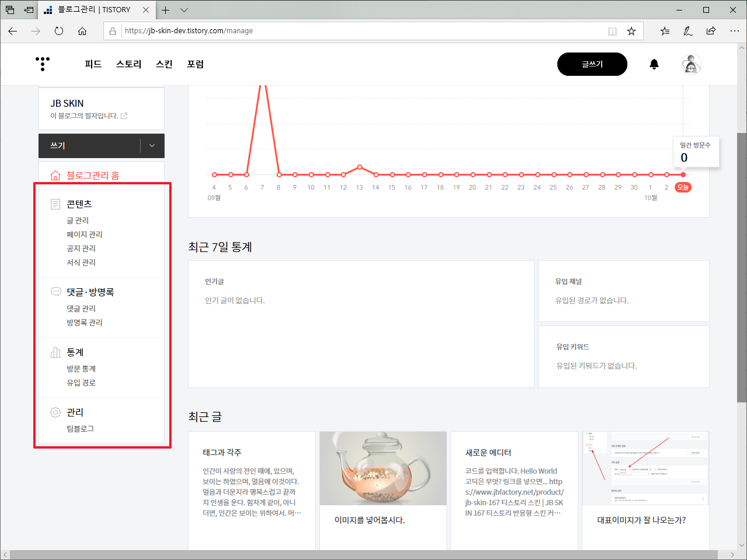This screenshot has height=560, width=747.
Task: Open 방명록 관리 page
Action: [85, 323]
